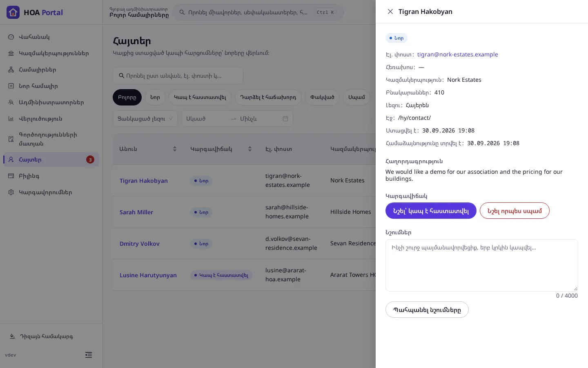588x368 pixels.
Task: Open the Ցանկացած լեզու language dropdown
Action: click(x=145, y=119)
